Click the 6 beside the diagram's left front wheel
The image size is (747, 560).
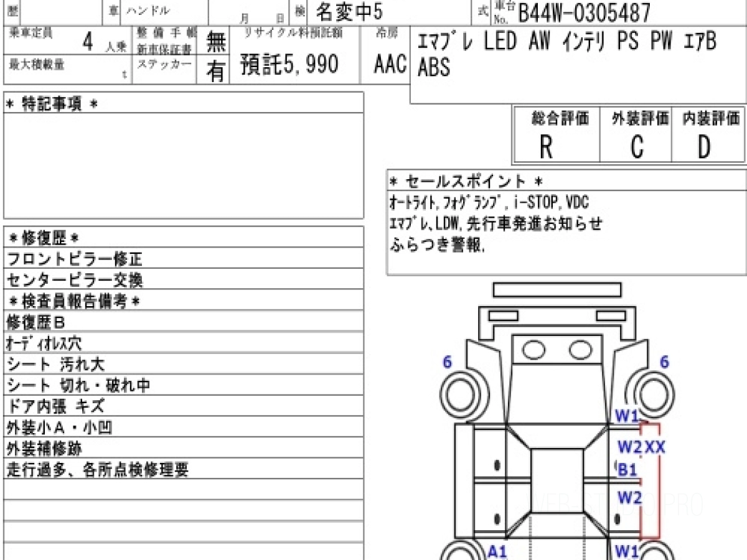[x=447, y=362]
